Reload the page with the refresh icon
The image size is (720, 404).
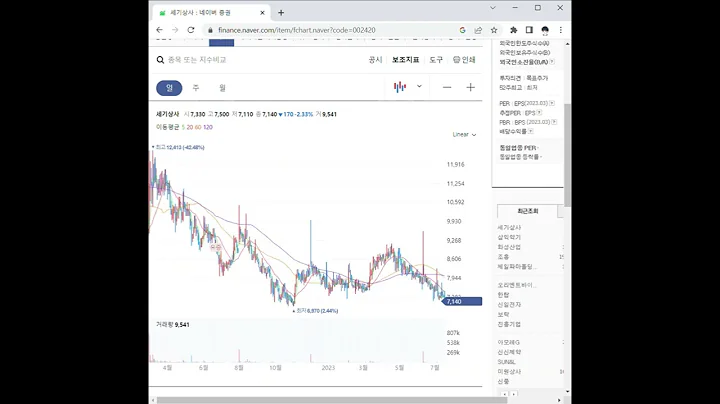(x=191, y=30)
